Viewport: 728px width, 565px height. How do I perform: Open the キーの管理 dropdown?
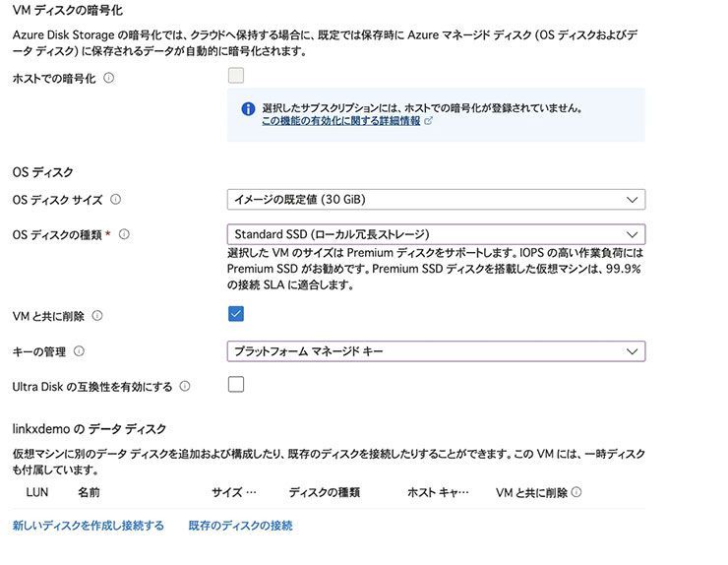(436, 351)
